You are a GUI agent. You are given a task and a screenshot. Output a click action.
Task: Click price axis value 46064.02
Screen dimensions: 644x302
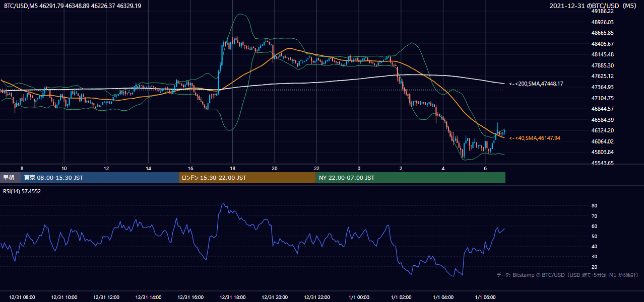603,141
